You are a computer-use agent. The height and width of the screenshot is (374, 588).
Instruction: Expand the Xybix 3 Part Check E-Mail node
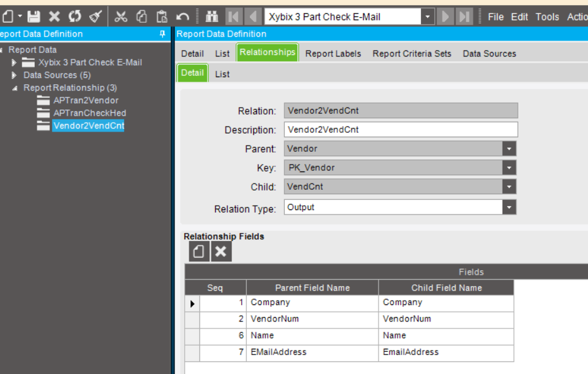[14, 62]
